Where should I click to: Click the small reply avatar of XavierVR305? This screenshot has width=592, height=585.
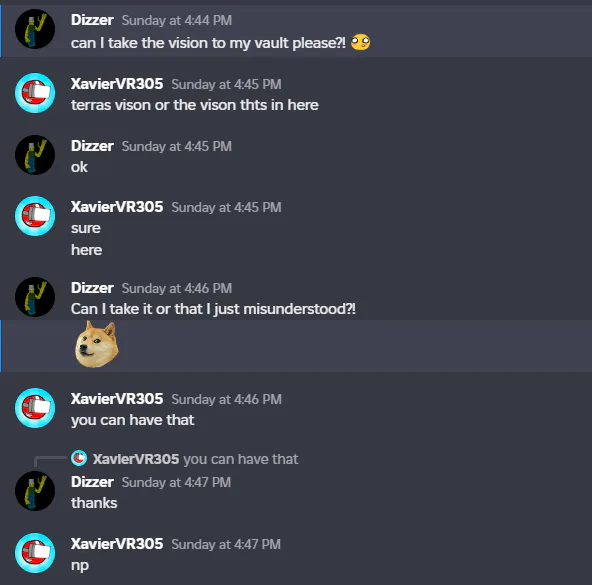click(79, 458)
